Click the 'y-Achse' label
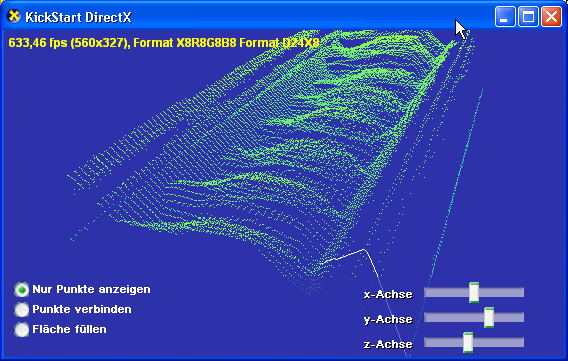This screenshot has width=568, height=361. click(388, 319)
